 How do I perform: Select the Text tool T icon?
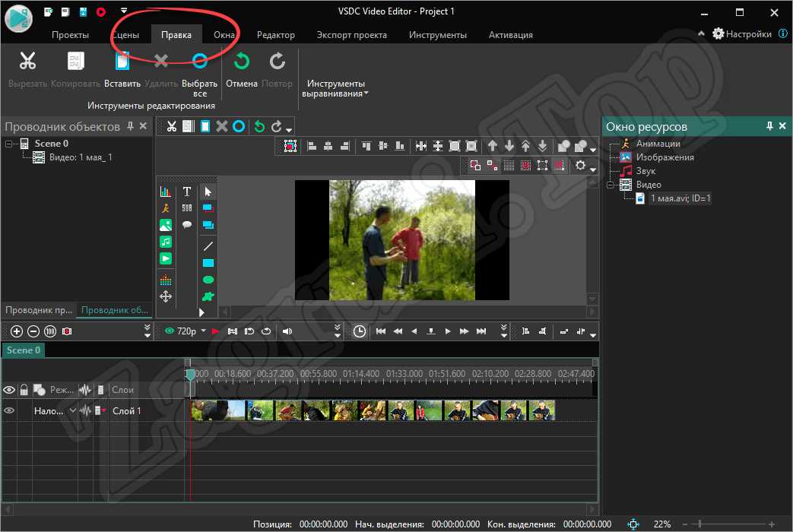tap(186, 192)
